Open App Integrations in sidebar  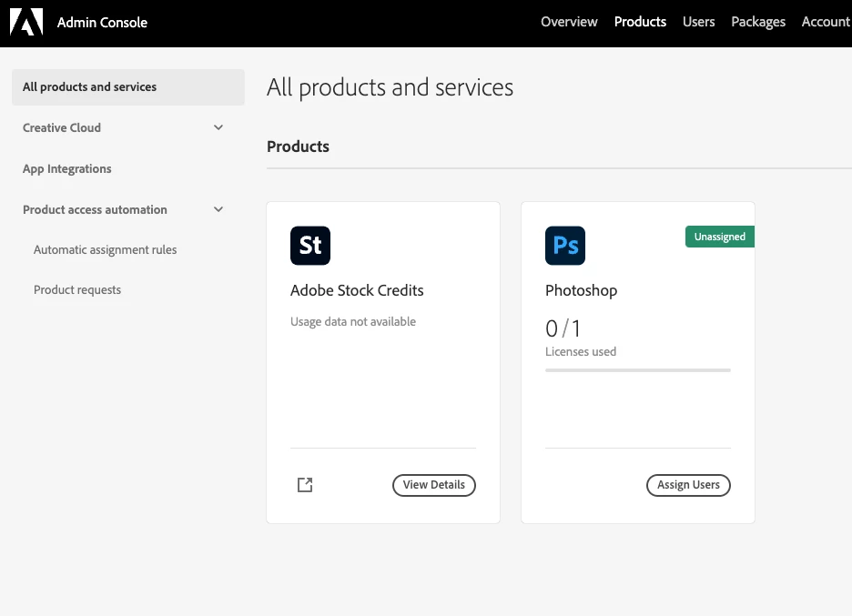67,169
